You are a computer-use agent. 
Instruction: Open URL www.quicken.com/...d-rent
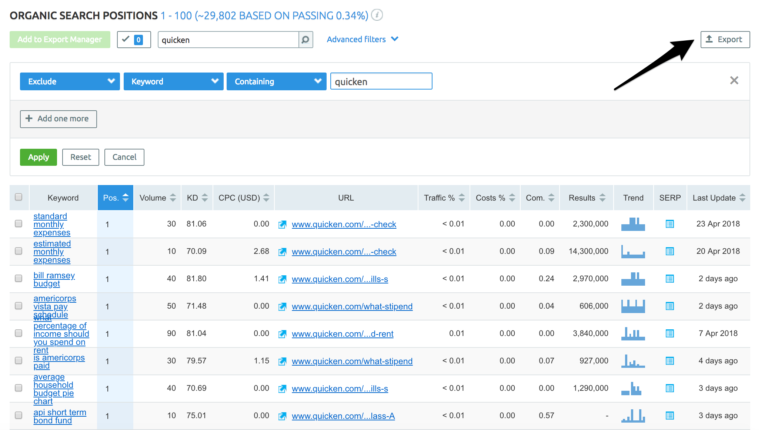pos(342,334)
